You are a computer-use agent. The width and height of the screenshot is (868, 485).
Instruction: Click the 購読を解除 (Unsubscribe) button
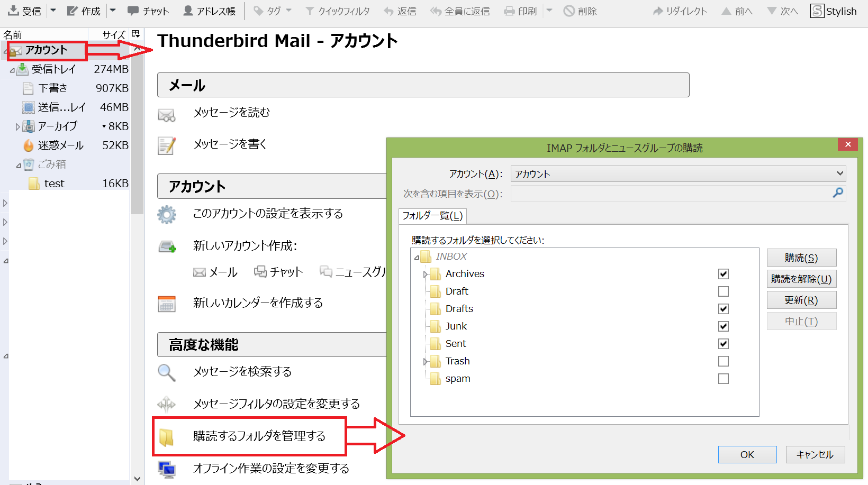801,279
